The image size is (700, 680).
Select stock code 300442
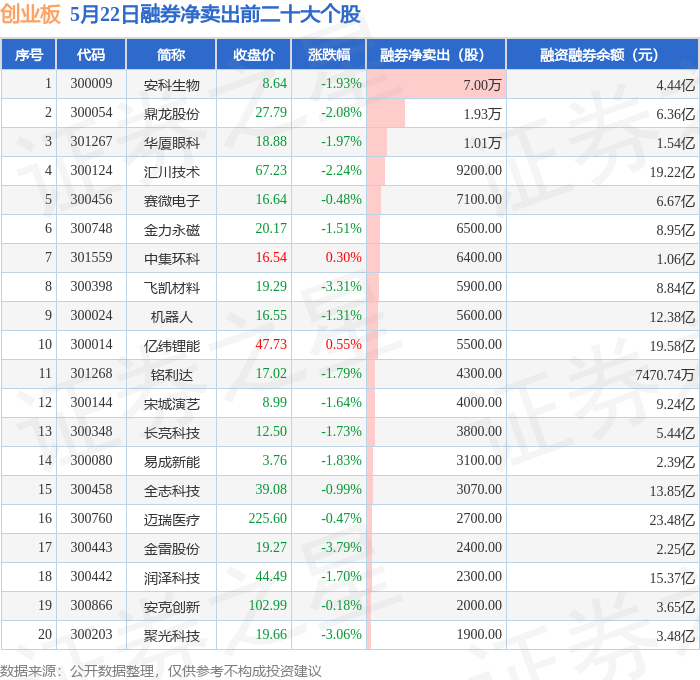[91, 577]
